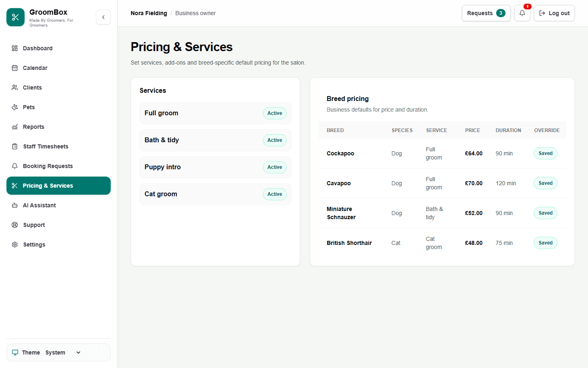Click the Cockapoo price £64.00
This screenshot has width=588, height=368.
[474, 153]
